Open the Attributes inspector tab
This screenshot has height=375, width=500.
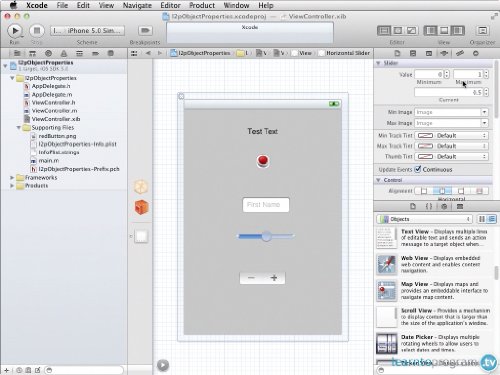(444, 53)
